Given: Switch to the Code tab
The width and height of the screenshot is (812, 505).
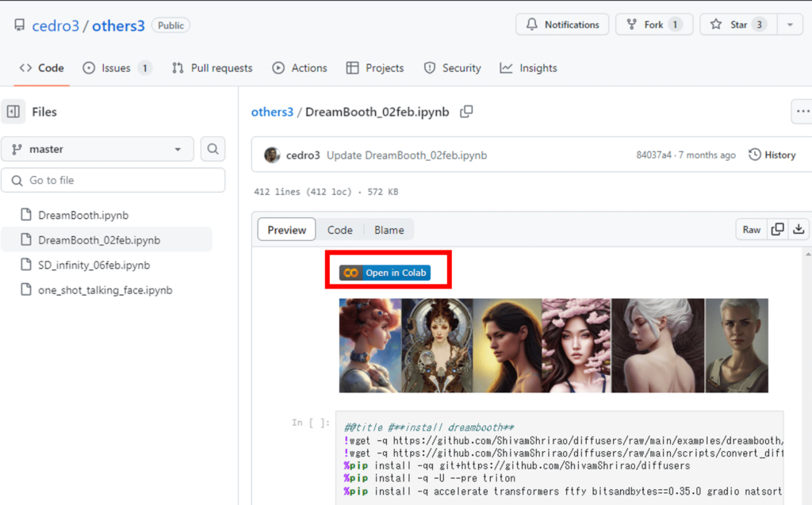Looking at the screenshot, I should (x=42, y=68).
